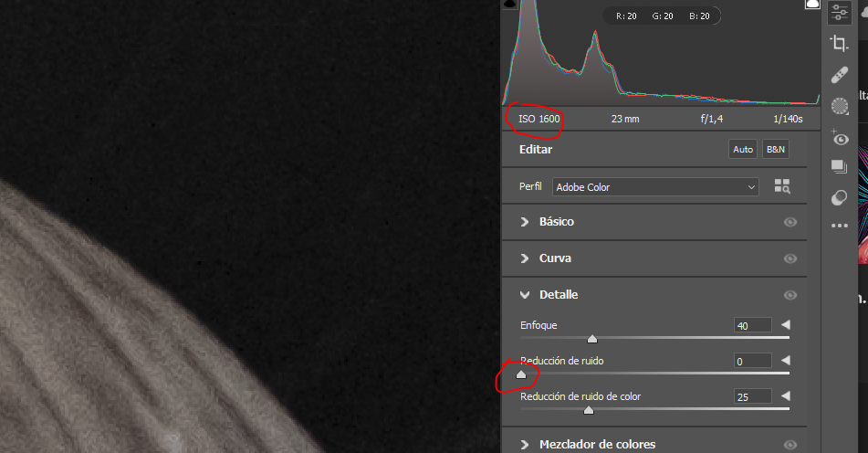Activate the Red Eye removal tool

tap(839, 138)
